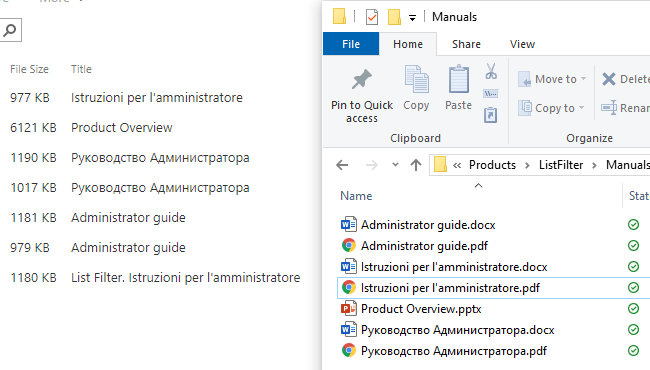
Task: Click Chrome icon of Istruzioni per l'amministratore.pdf
Action: click(x=349, y=288)
